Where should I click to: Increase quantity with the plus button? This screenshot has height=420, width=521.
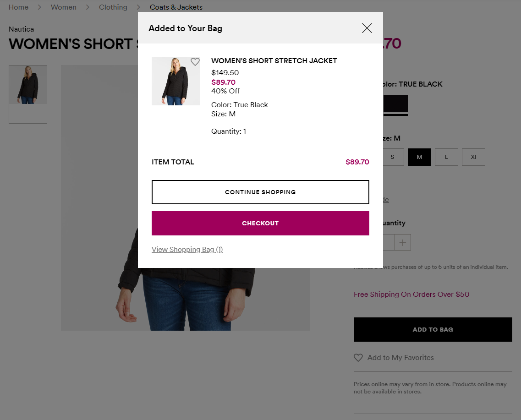pyautogui.click(x=403, y=242)
